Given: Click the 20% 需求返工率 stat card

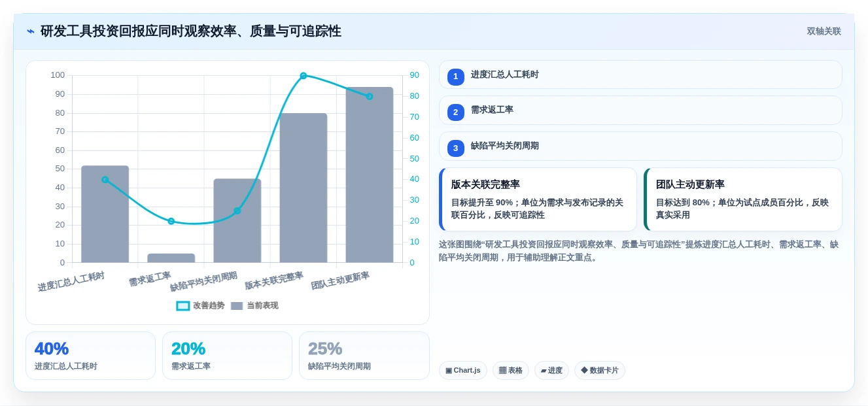Looking at the screenshot, I should [227, 356].
